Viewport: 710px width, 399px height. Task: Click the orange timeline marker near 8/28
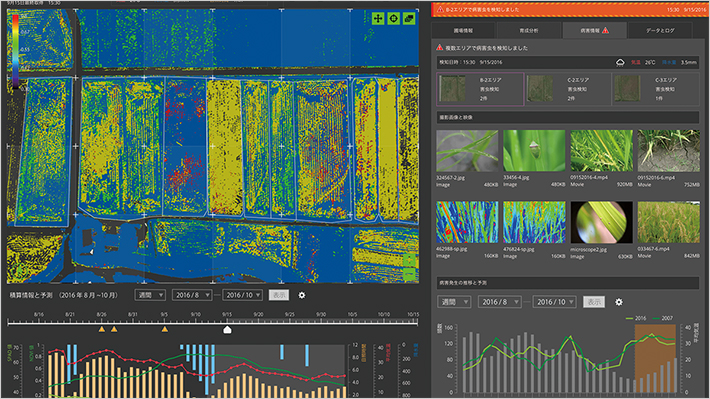coord(114,329)
